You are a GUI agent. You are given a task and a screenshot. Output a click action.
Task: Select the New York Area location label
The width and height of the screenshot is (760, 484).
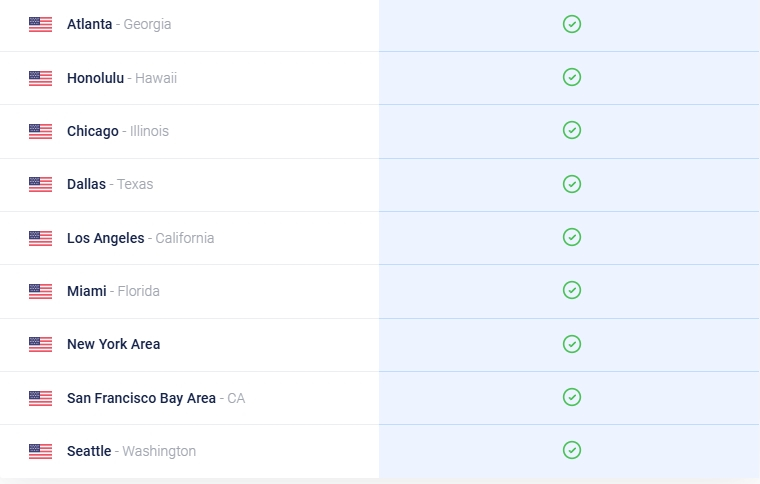113,344
